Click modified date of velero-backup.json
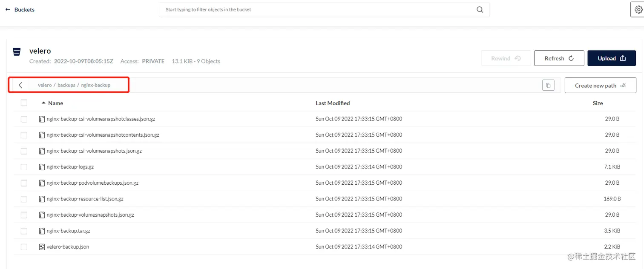Screen dimensions: 644x269 [359, 247]
